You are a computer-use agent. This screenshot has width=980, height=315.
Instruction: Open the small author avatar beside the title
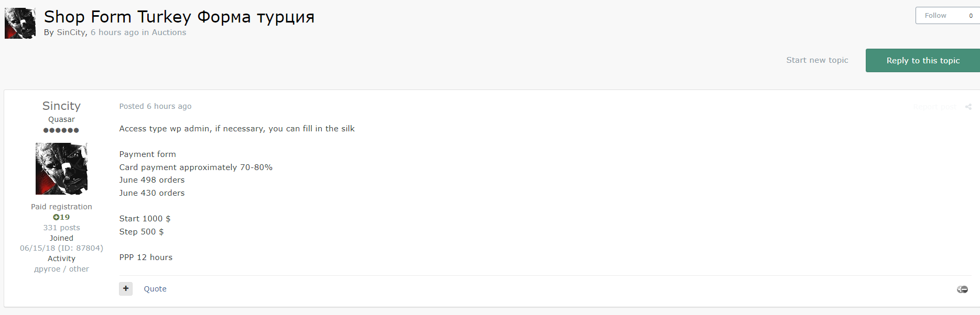[x=20, y=24]
